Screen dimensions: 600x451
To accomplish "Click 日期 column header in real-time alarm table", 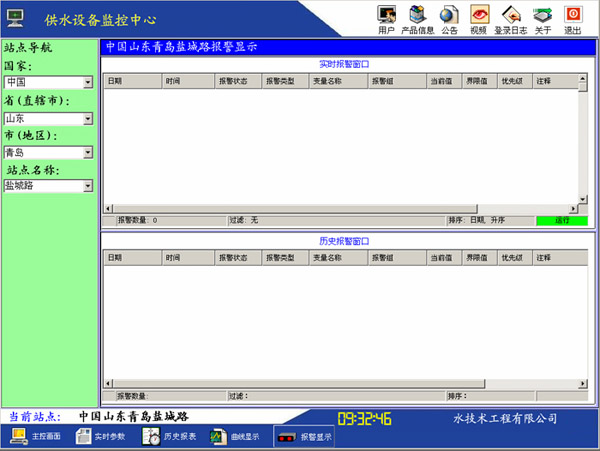I will [x=132, y=81].
